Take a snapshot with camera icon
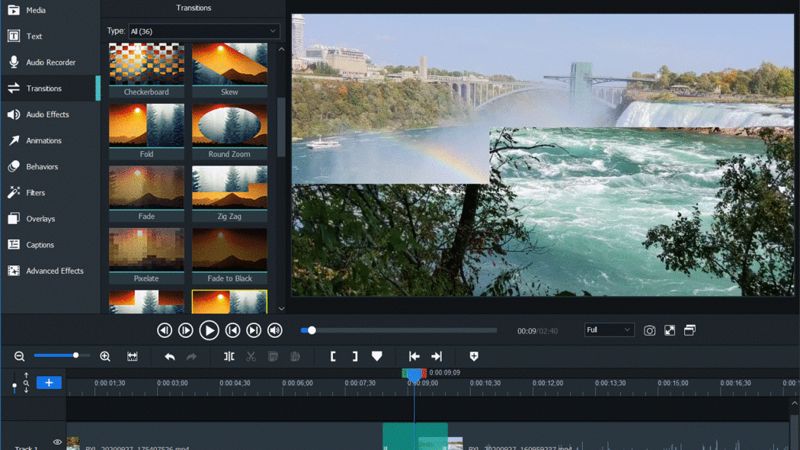The height and width of the screenshot is (450, 800). click(649, 331)
